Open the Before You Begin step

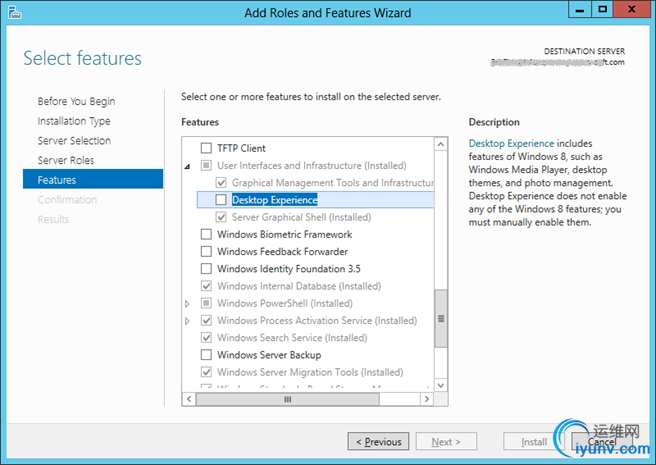pyautogui.click(x=76, y=101)
